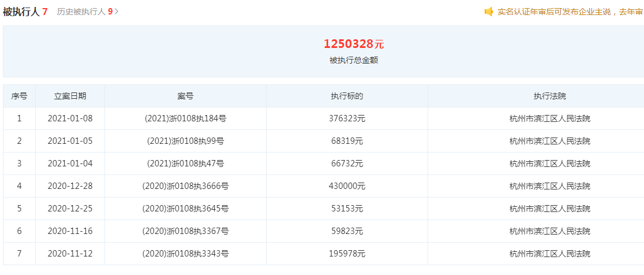
Task: Expand the 历史被执行人 chevron arrow
Action: (117, 12)
